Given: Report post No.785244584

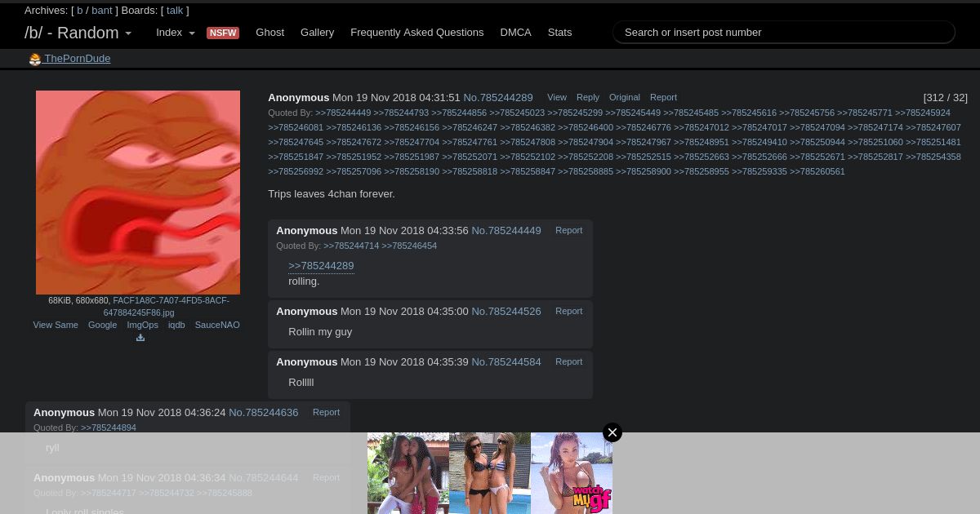Looking at the screenshot, I should (x=568, y=361).
